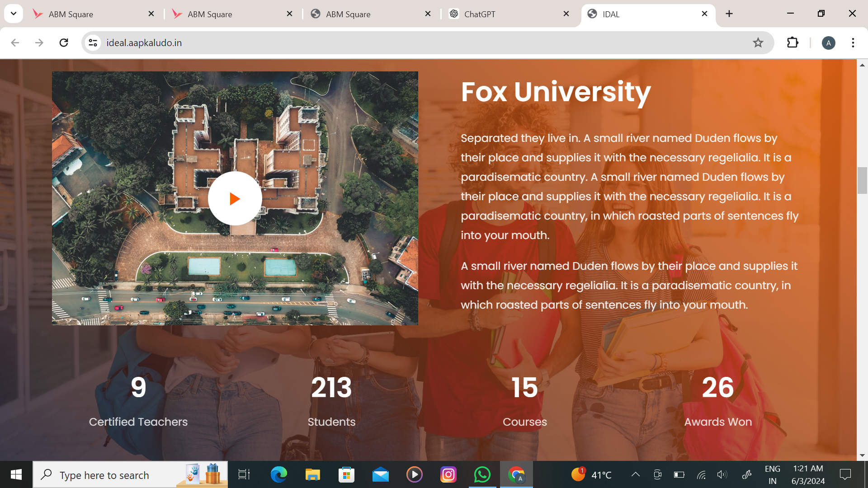Click the page vertical scrollbar thumb
868x488 pixels.
pos(862,180)
